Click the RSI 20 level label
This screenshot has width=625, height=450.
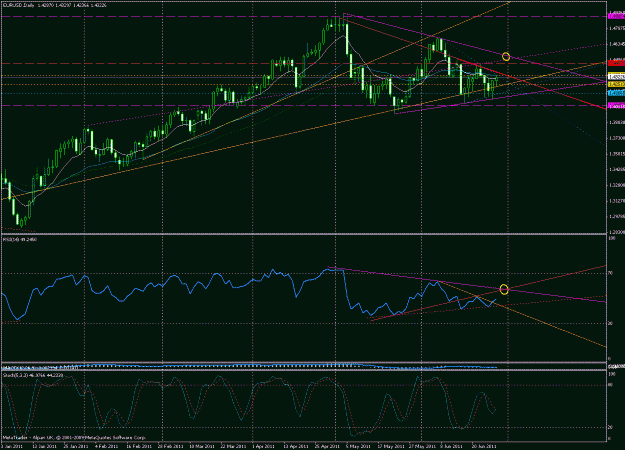611,324
